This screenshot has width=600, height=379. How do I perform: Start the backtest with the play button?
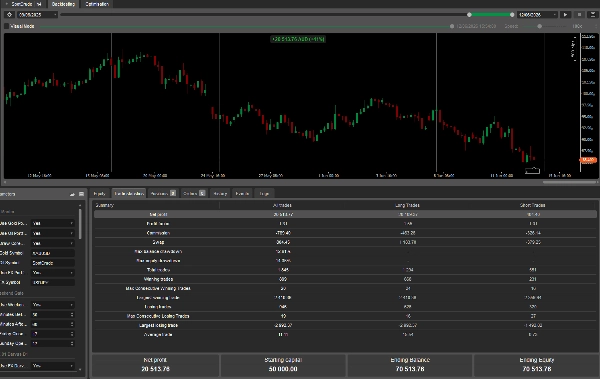[x=565, y=15]
